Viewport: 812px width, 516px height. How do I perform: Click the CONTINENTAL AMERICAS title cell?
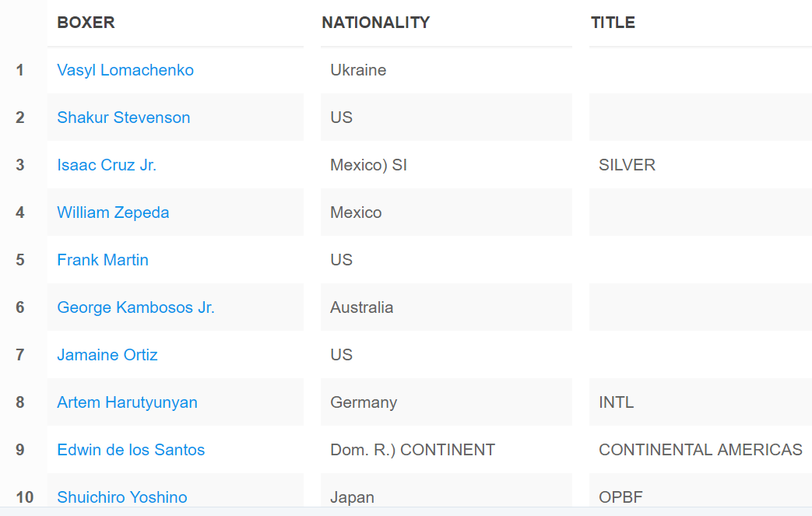tap(700, 450)
